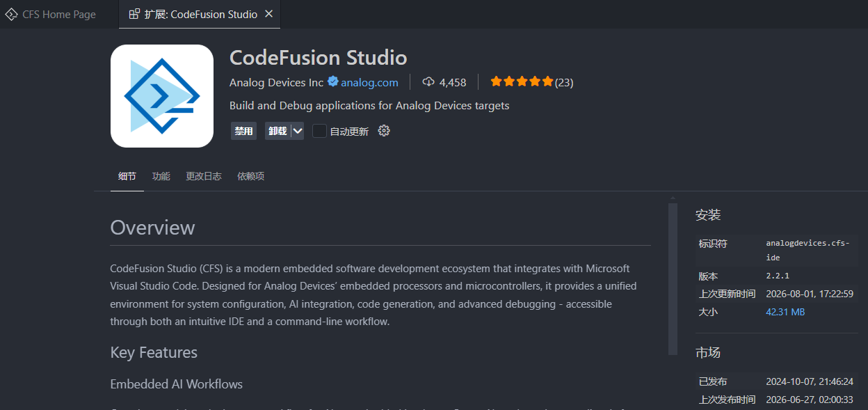
Task: Click the verified publisher badge icon
Action: coord(332,81)
